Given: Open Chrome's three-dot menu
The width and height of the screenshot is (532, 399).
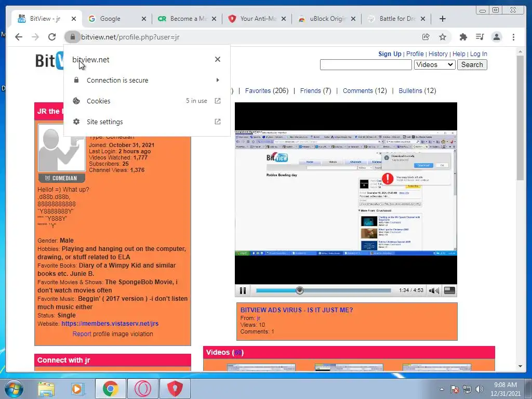Looking at the screenshot, I should (x=513, y=37).
